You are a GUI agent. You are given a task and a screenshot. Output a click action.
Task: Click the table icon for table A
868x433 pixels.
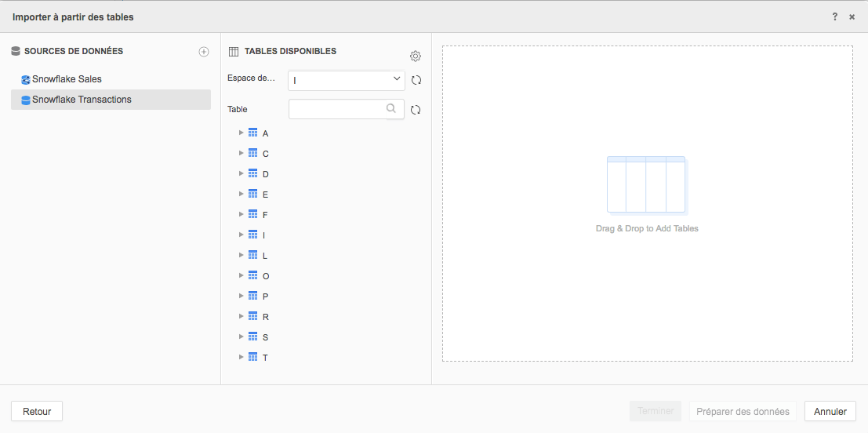[252, 133]
